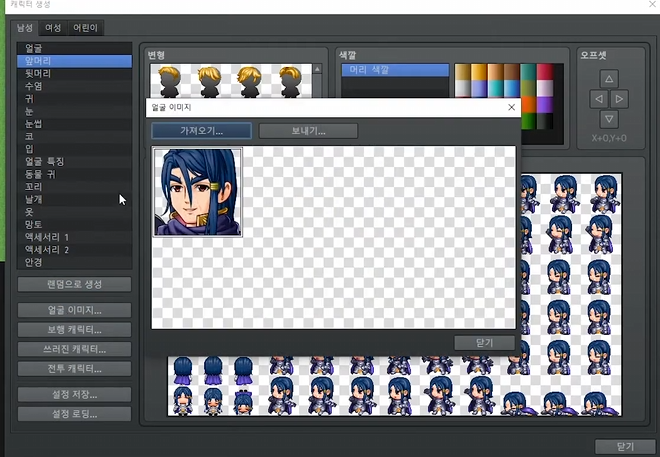Open the 보행 캐릭터... button
660x457 pixels.
coord(75,329)
